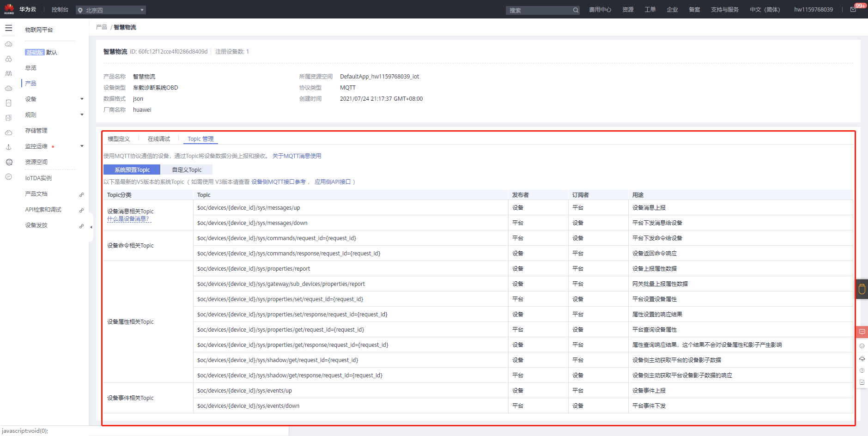Click the wave-shaped service icon in sidebar
The height and width of the screenshot is (436, 868).
[9, 73]
